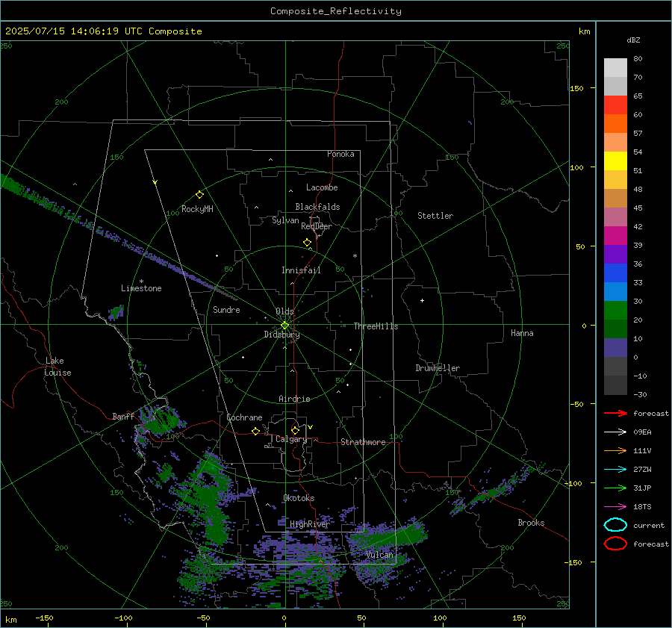Click the Hanna city label

[522, 333]
